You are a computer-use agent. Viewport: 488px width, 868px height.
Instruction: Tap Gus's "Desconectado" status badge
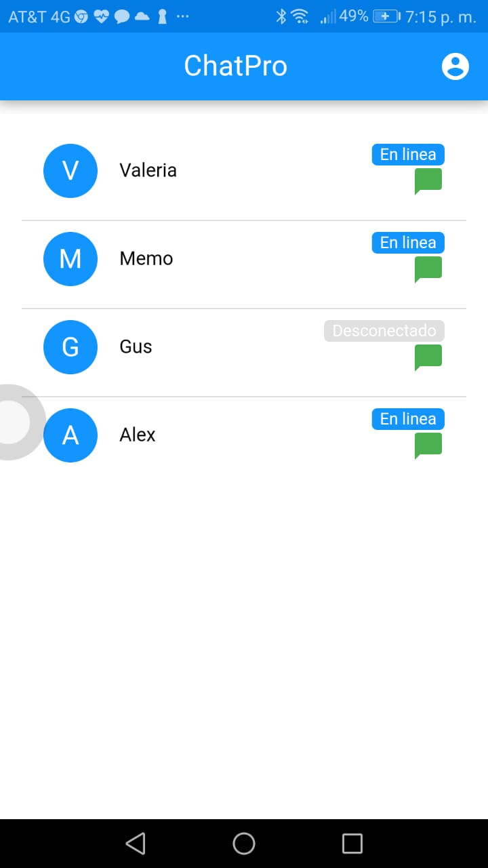(x=384, y=331)
